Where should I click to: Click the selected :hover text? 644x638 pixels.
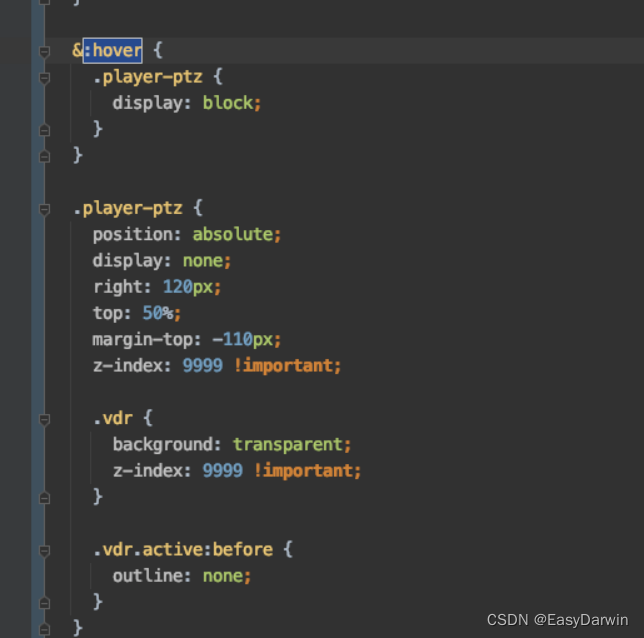click(113, 51)
